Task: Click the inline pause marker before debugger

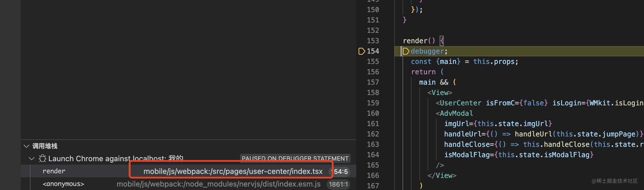Action: 406,51
